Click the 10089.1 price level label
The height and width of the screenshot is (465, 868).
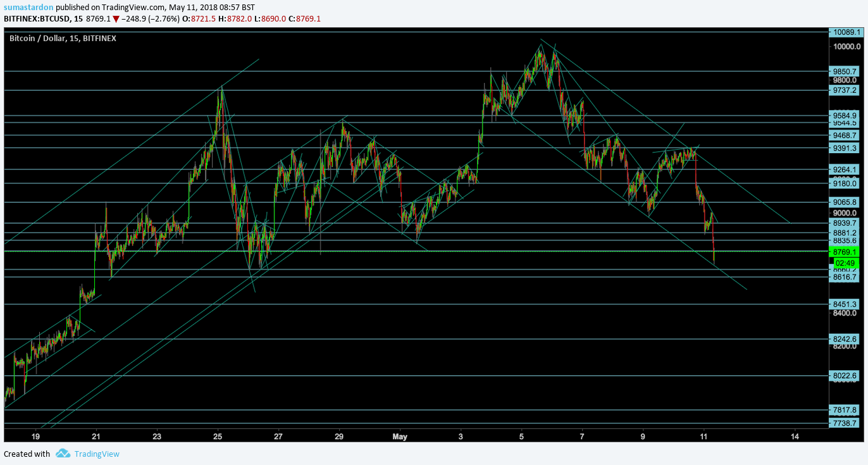pyautogui.click(x=845, y=32)
